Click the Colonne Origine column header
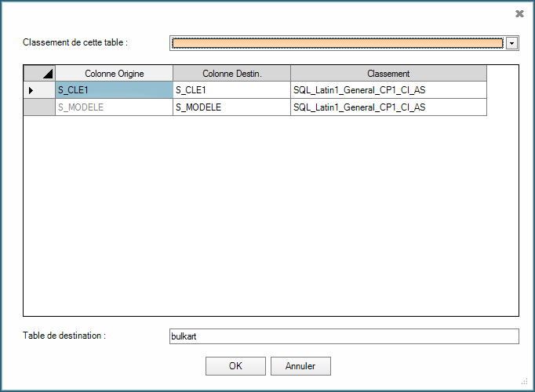 114,73
